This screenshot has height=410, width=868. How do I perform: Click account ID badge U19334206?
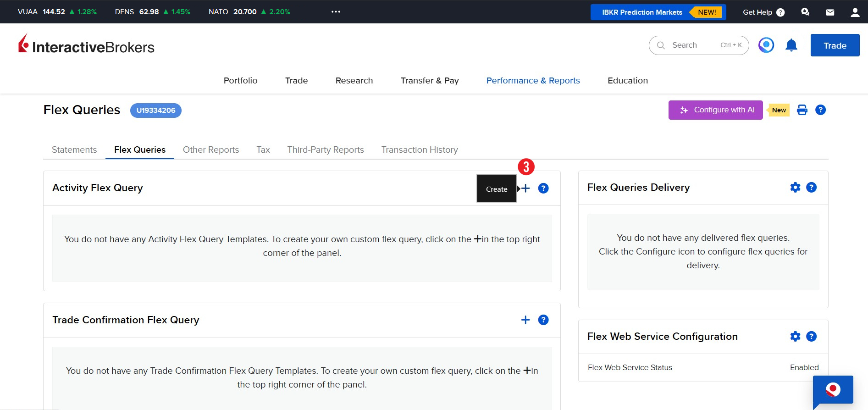click(156, 111)
